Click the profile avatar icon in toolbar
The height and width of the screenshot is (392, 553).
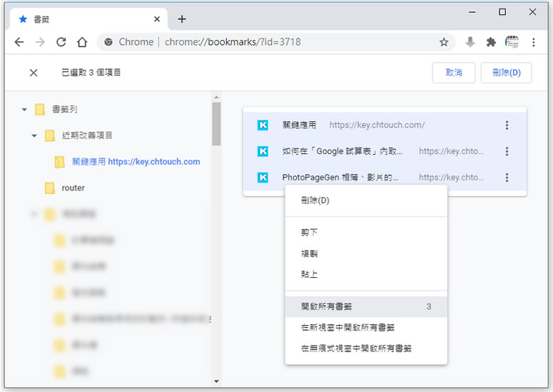[512, 42]
